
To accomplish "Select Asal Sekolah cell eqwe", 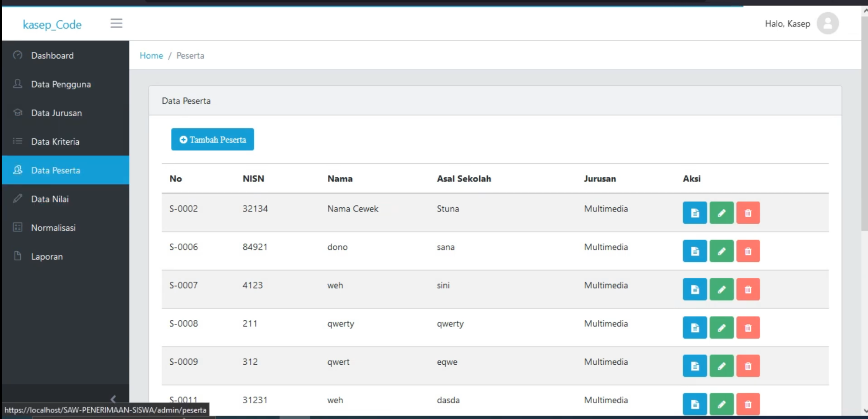I will click(x=447, y=362).
